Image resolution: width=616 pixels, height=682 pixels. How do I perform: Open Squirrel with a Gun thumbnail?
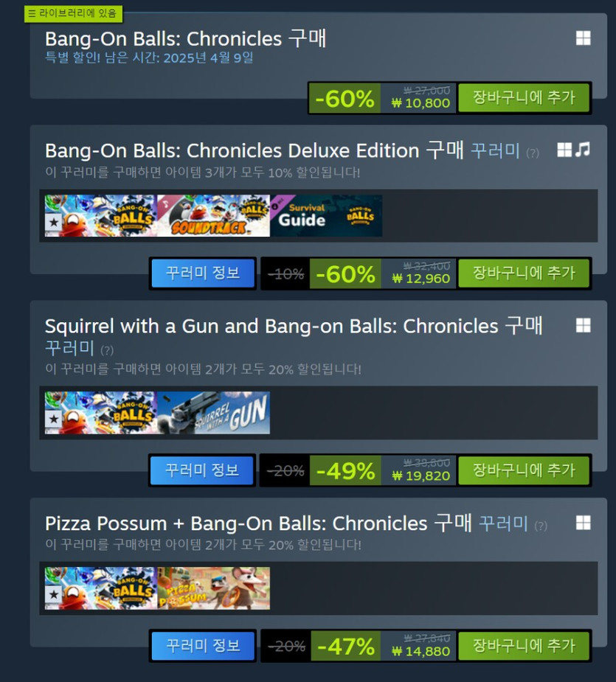pyautogui.click(x=213, y=413)
